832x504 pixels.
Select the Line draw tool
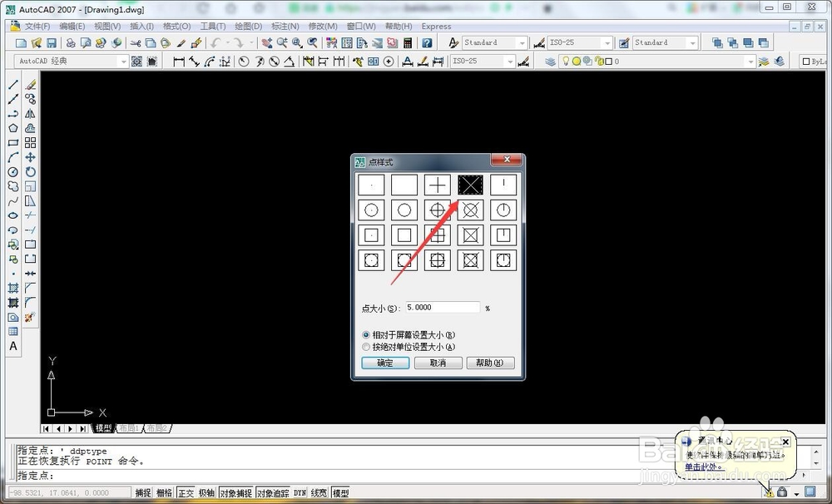pyautogui.click(x=13, y=84)
